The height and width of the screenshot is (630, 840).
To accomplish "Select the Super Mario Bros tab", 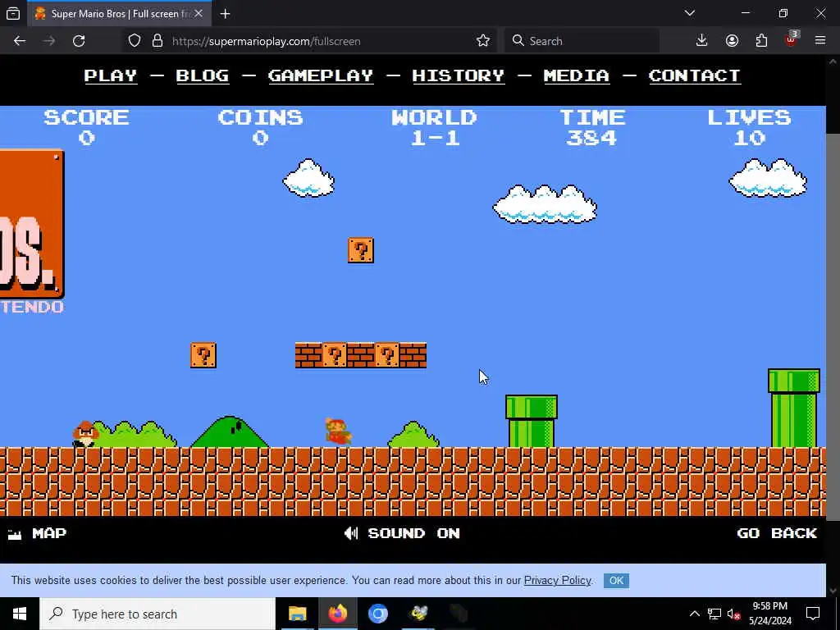I will pos(119,14).
